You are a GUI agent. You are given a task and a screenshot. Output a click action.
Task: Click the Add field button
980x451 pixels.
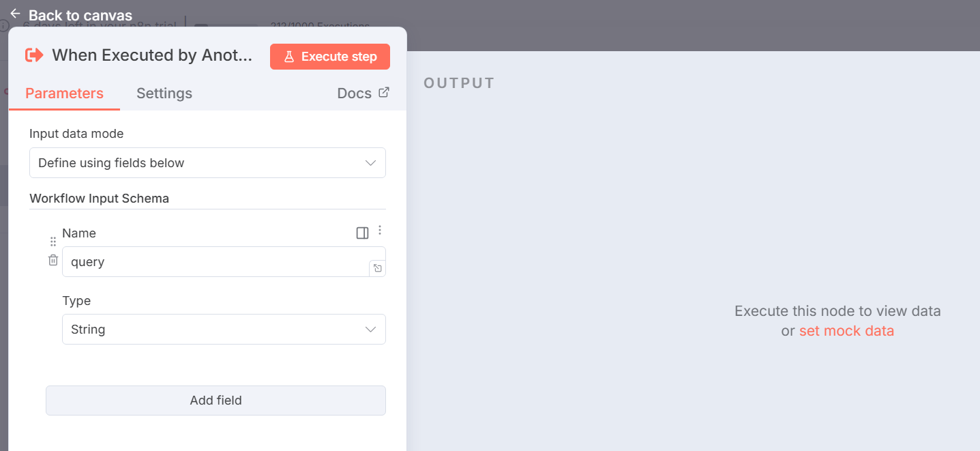pos(216,401)
